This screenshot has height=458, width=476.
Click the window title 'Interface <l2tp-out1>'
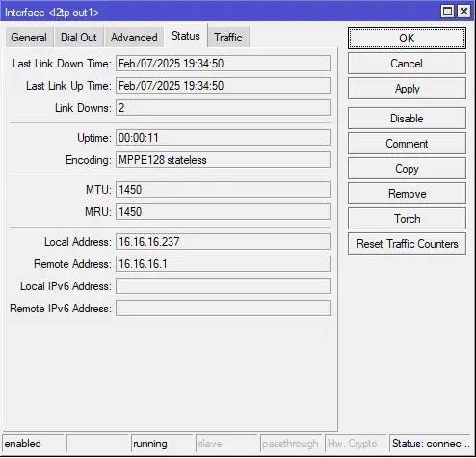(x=52, y=13)
